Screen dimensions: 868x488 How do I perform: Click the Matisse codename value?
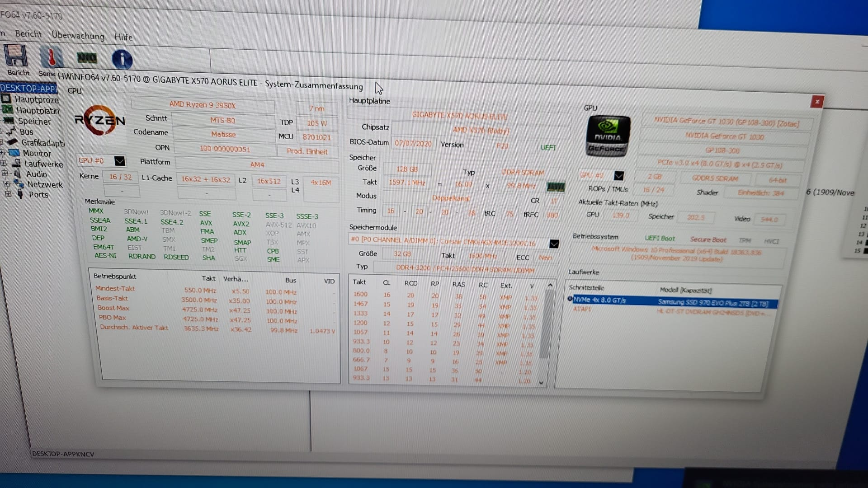[x=223, y=134]
